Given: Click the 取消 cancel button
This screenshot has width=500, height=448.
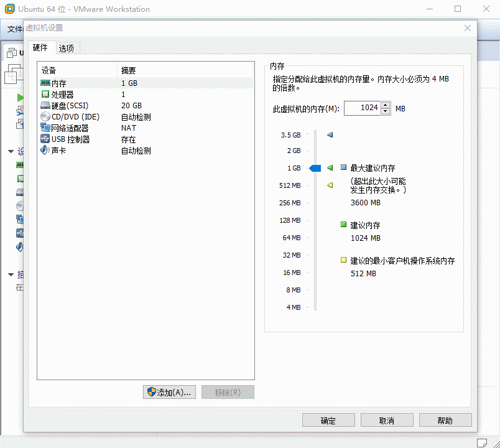Looking at the screenshot, I should click(x=386, y=421).
